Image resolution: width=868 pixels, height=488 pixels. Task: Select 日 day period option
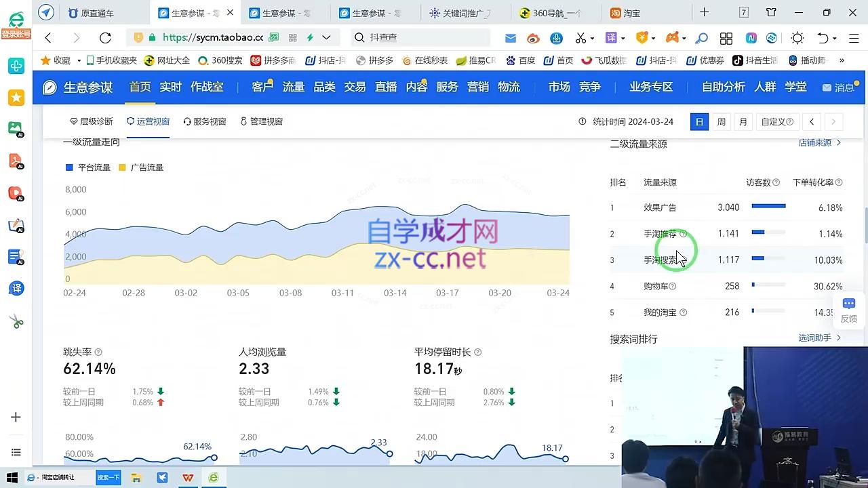[699, 122]
